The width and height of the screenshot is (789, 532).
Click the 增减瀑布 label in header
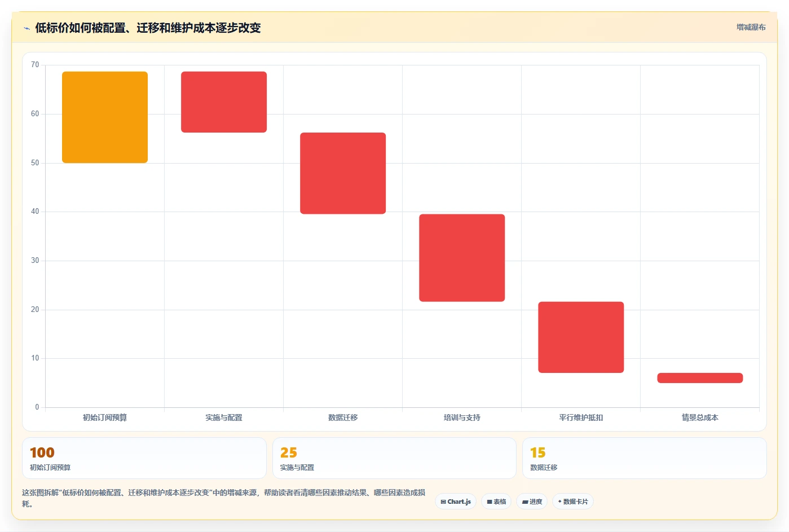(x=751, y=27)
